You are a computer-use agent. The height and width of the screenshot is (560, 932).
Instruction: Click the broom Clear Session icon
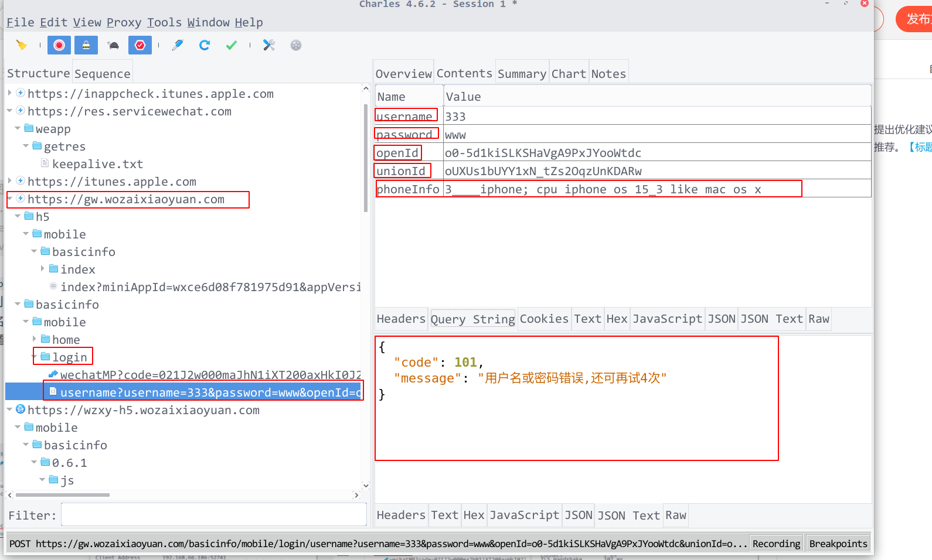pos(22,45)
